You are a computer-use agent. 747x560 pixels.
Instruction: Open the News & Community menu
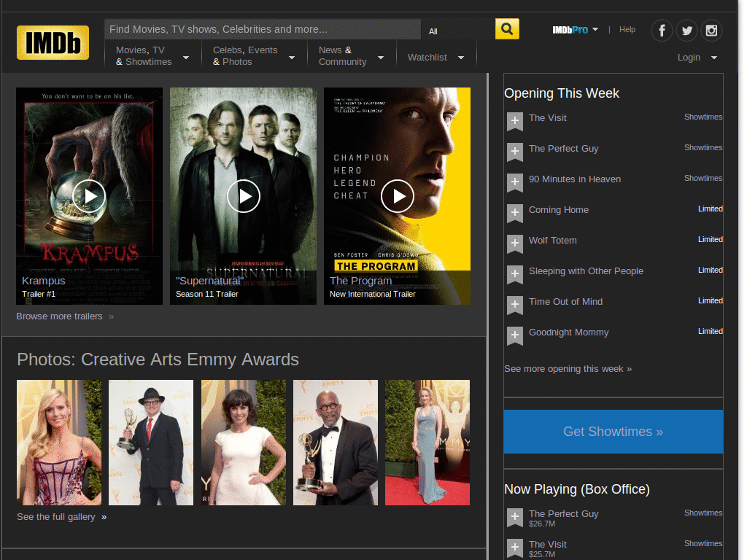tap(343, 55)
